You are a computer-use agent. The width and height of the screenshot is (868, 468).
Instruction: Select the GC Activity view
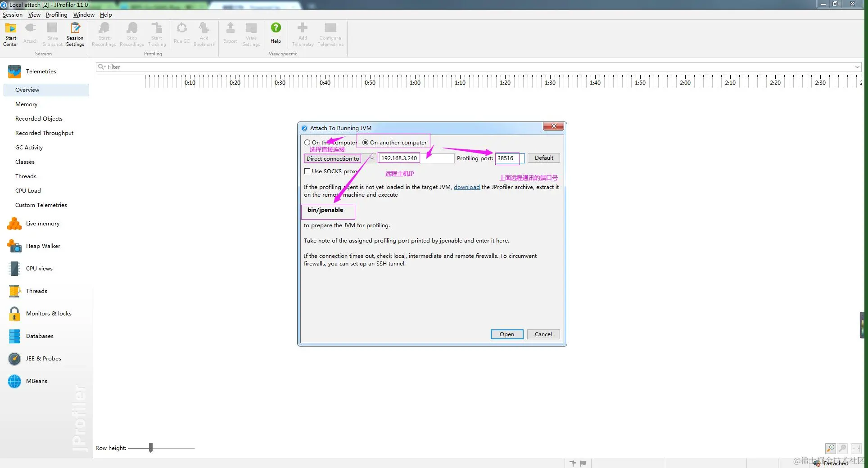29,148
